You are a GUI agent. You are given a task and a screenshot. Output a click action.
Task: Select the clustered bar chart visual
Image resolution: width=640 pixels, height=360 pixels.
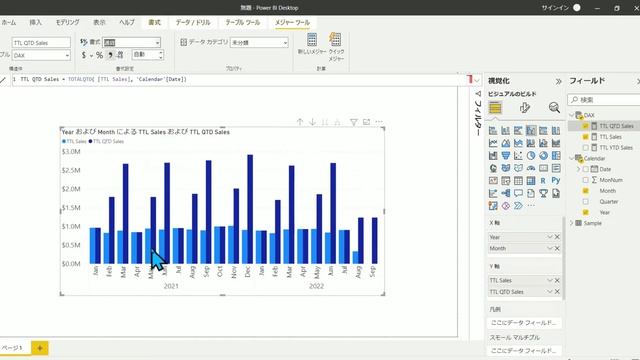click(x=518, y=131)
